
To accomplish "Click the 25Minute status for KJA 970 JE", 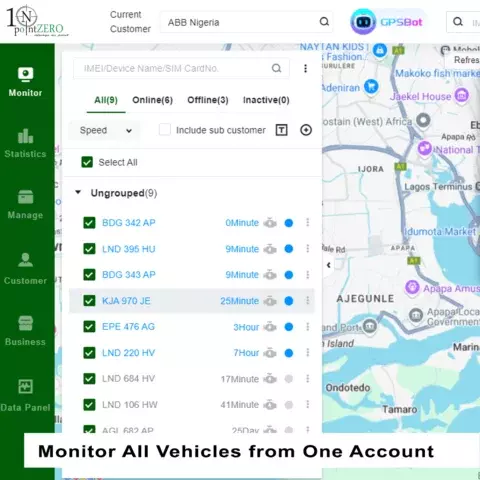I will point(239,301).
